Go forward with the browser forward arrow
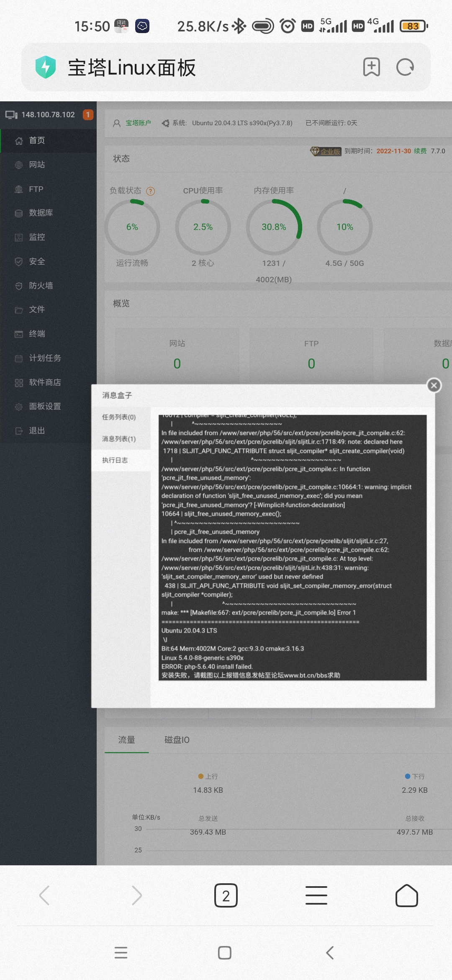Image resolution: width=452 pixels, height=980 pixels. click(136, 895)
